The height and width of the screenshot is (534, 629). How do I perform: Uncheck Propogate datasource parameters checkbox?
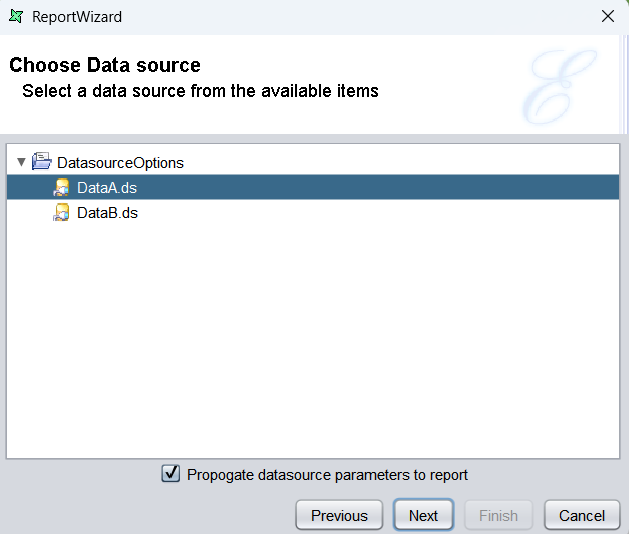click(171, 474)
